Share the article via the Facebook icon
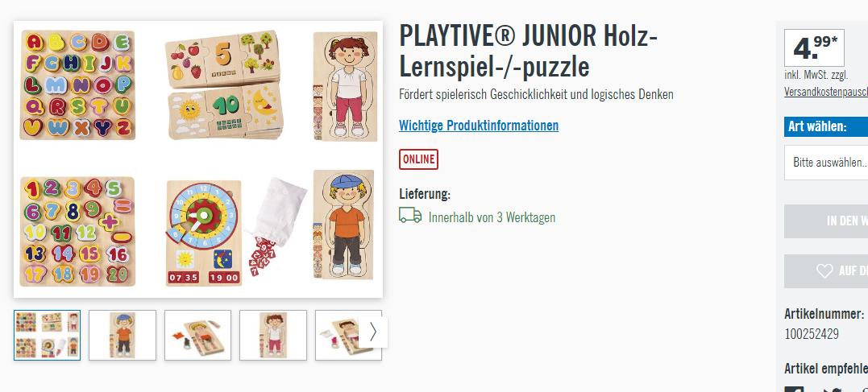The height and width of the screenshot is (392, 868). click(795, 389)
